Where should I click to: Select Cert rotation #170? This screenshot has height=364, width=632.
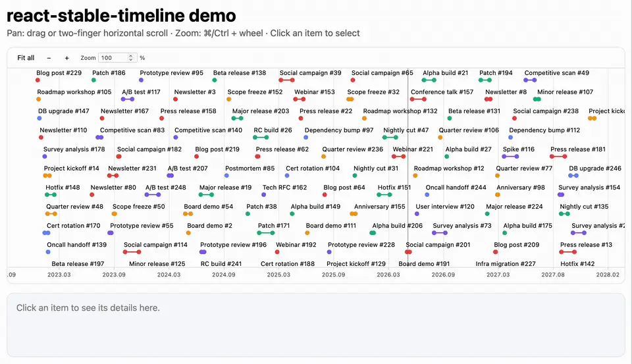point(73,225)
